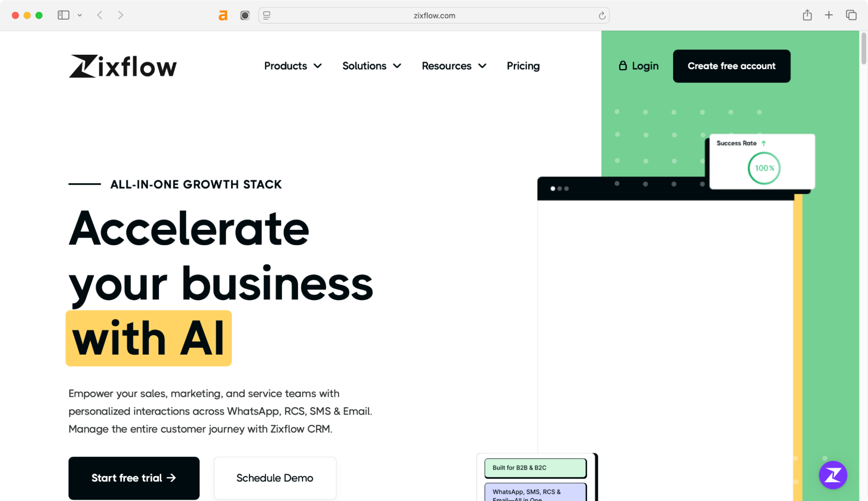Open a new browser tab

[829, 15]
